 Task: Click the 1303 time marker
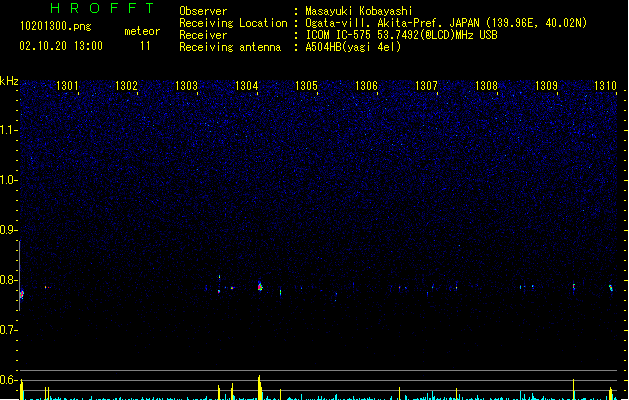tap(187, 86)
